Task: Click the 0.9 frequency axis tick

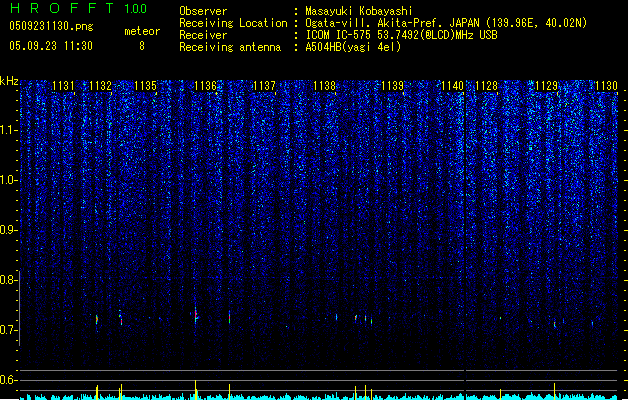Action: point(9,230)
